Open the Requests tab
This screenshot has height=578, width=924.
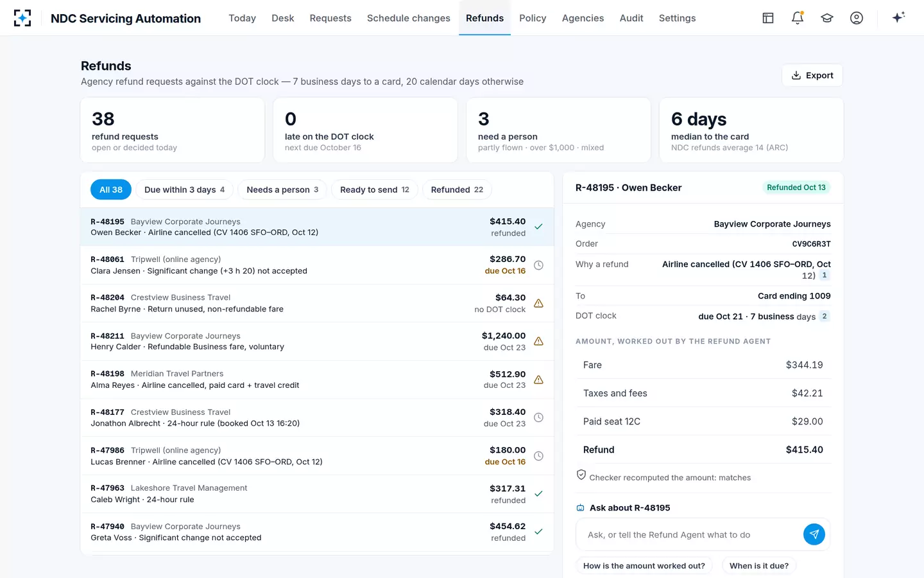point(330,18)
